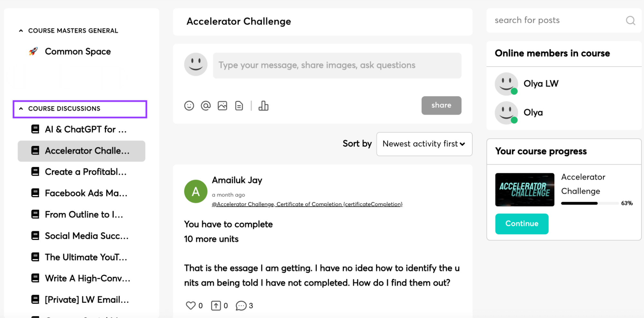This screenshot has width=644, height=318.
Task: Click the @ mention icon
Action: [206, 105]
